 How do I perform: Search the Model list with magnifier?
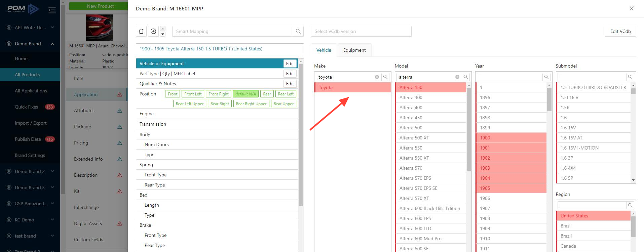pyautogui.click(x=466, y=77)
